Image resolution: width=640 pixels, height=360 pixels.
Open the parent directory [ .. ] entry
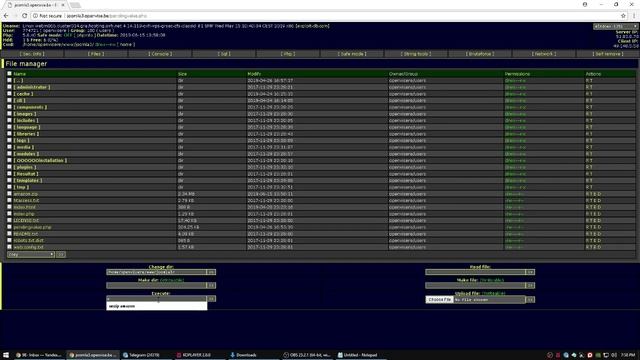(18, 80)
